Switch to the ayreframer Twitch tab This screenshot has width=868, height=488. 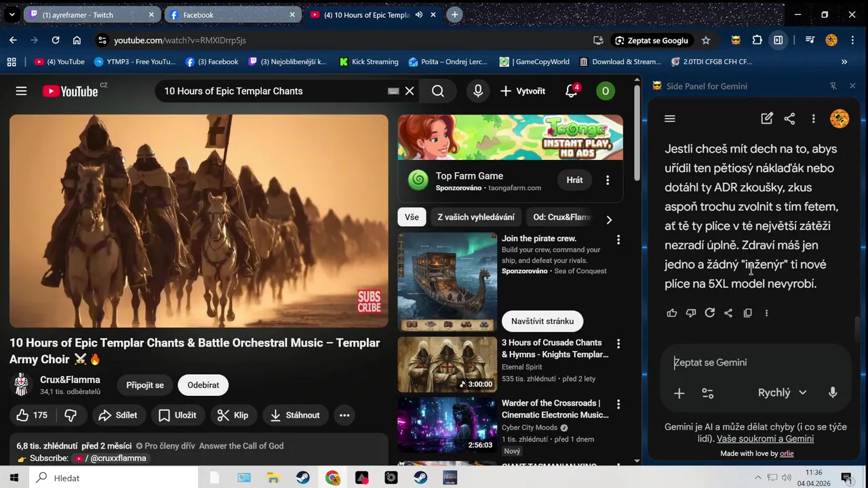pyautogui.click(x=92, y=14)
